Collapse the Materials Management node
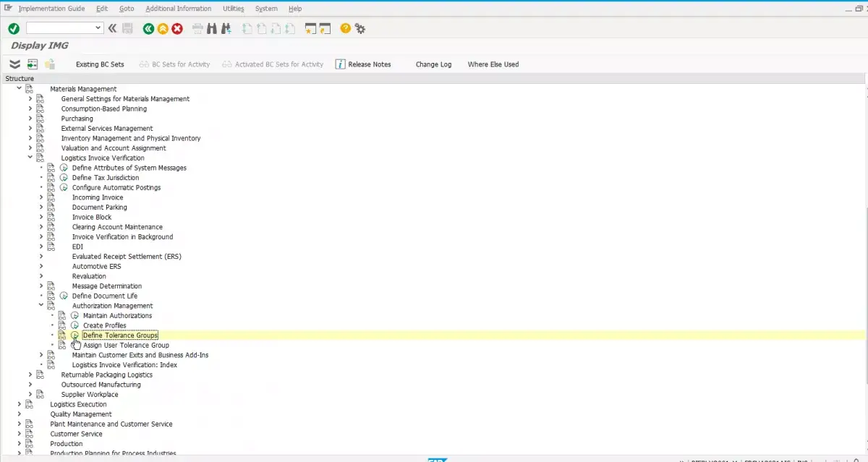This screenshot has height=462, width=868. click(20, 89)
